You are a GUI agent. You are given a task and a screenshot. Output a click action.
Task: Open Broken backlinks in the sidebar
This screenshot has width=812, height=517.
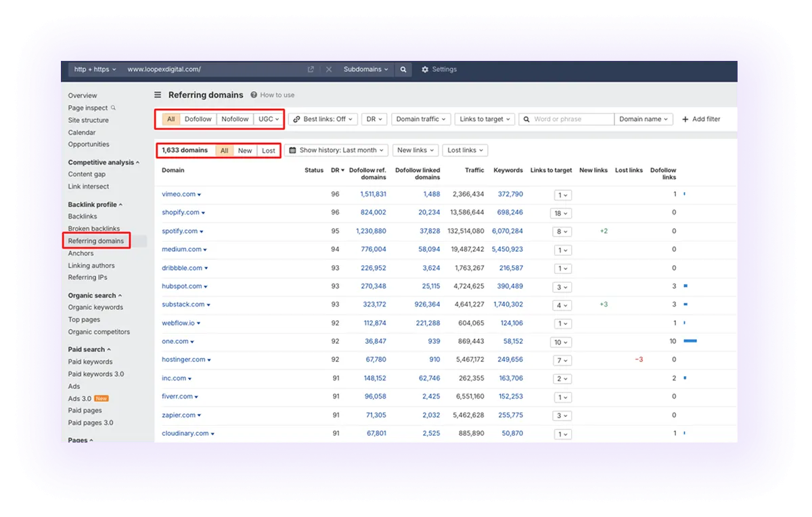[94, 229]
